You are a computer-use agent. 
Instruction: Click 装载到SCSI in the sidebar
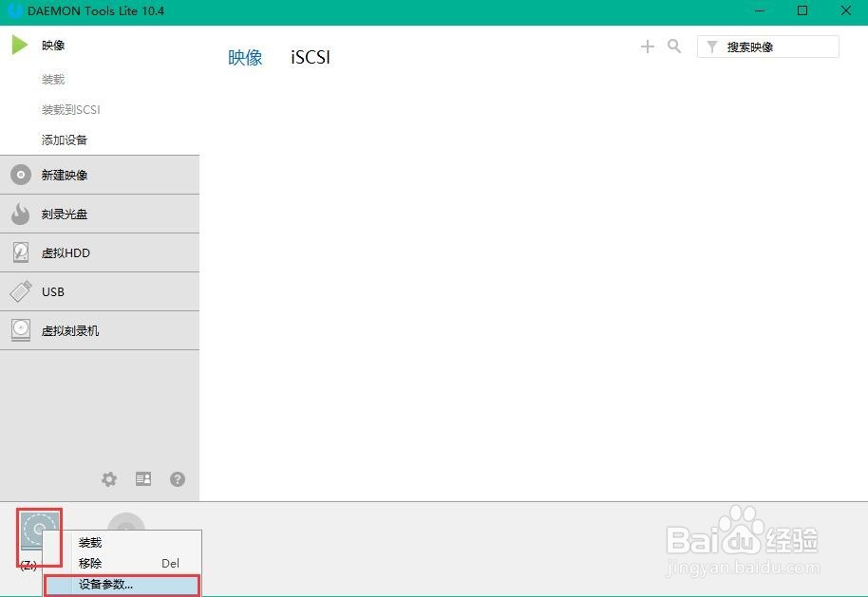click(71, 109)
